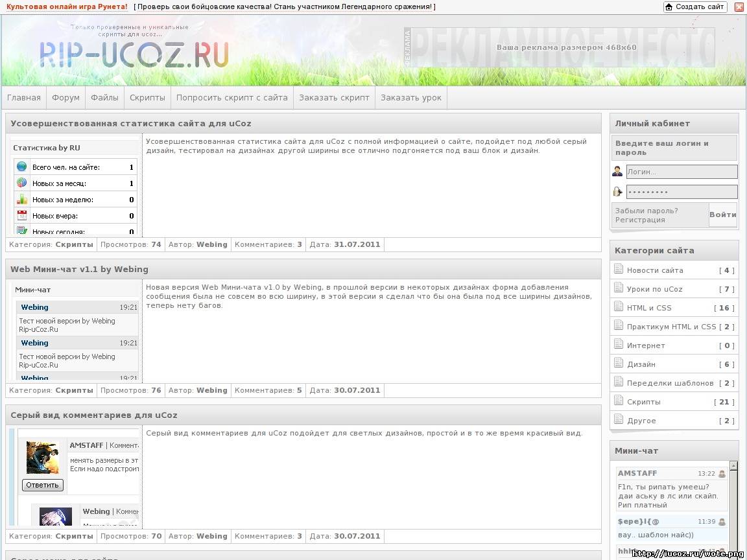This screenshot has height=560, width=747.
Task: Open the Файлы menu item
Action: click(104, 98)
